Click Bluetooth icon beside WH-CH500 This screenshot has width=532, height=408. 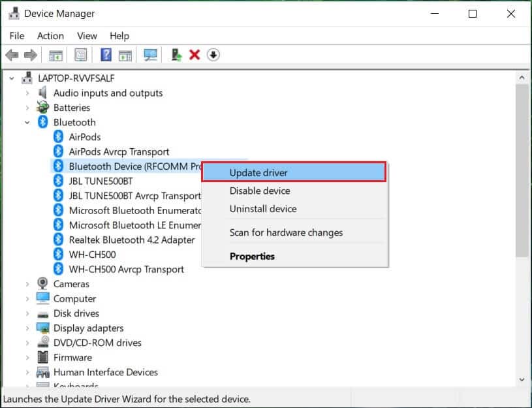pyautogui.click(x=58, y=254)
